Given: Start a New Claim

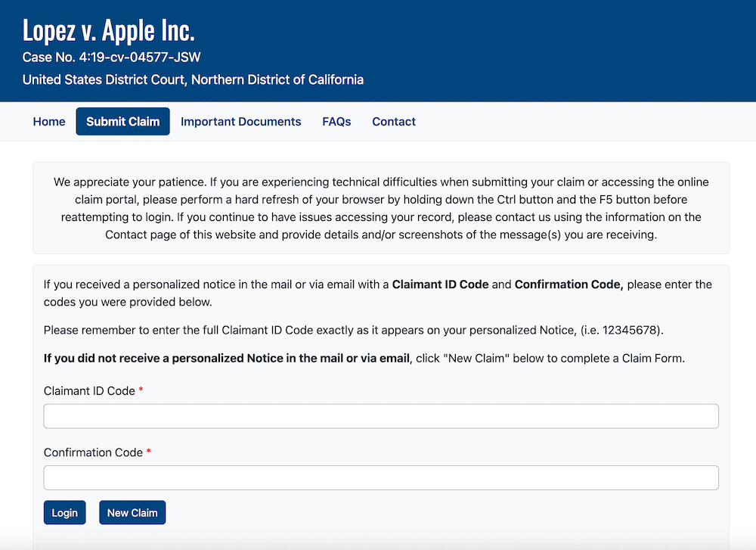Looking at the screenshot, I should [132, 512].
